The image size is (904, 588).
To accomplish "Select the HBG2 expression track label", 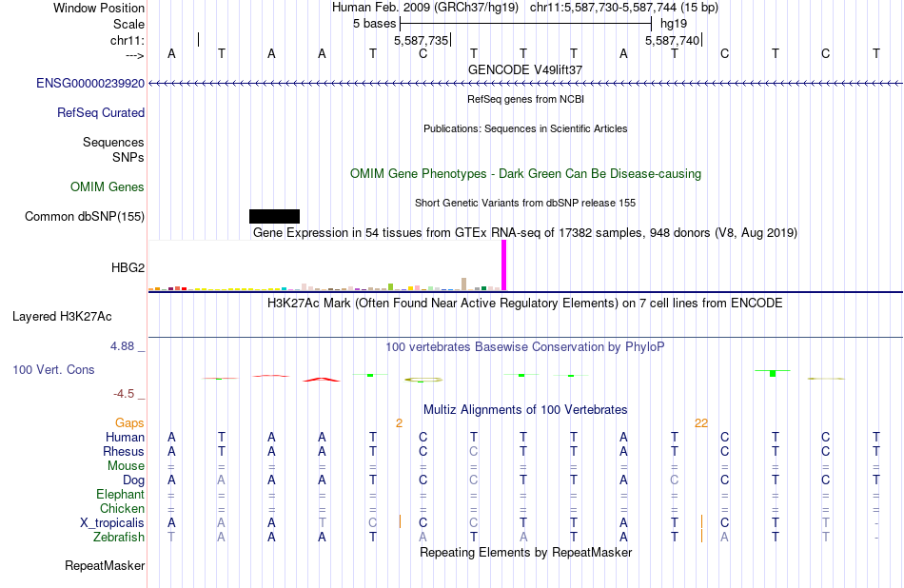I will coord(128,268).
